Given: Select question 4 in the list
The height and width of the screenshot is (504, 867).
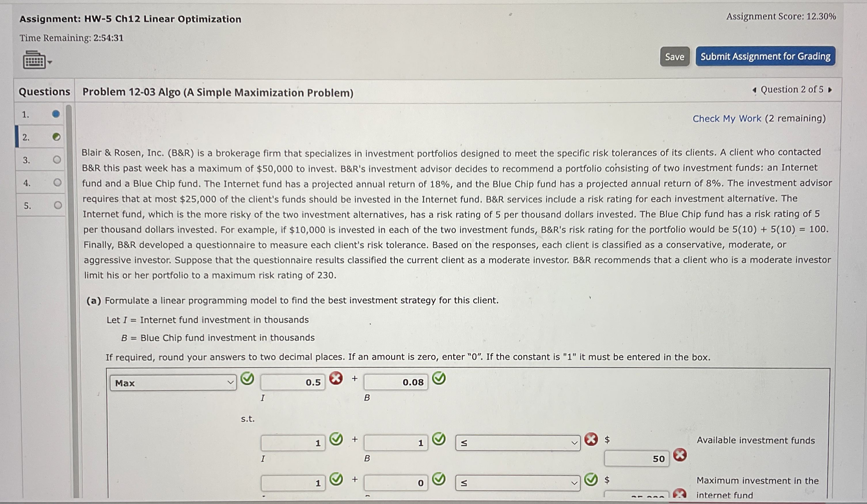Looking at the screenshot, I should tap(40, 183).
